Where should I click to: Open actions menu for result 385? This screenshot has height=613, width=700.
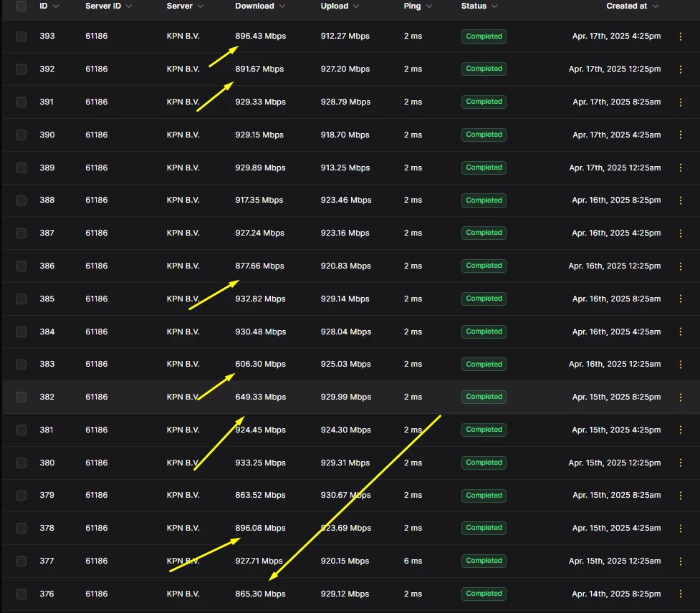[x=681, y=299]
